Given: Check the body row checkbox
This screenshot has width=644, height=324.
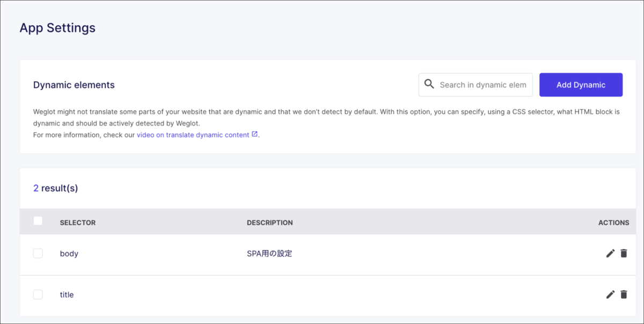Looking at the screenshot, I should (x=38, y=253).
